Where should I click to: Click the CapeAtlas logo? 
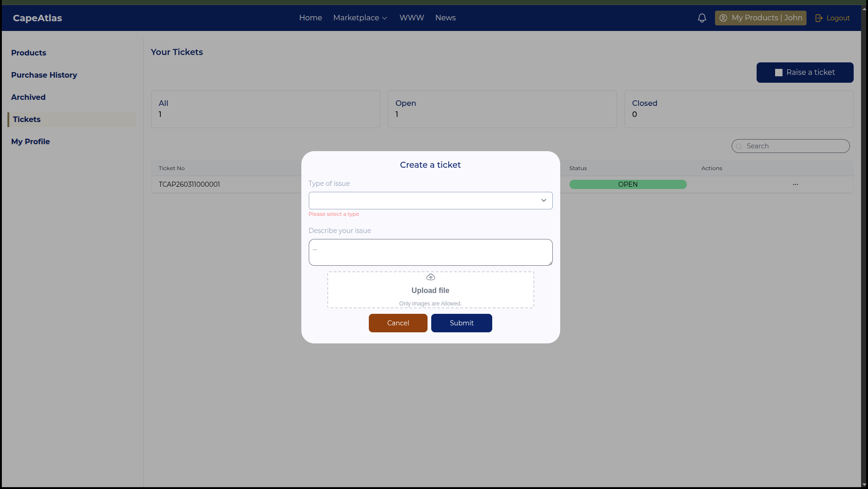click(37, 18)
